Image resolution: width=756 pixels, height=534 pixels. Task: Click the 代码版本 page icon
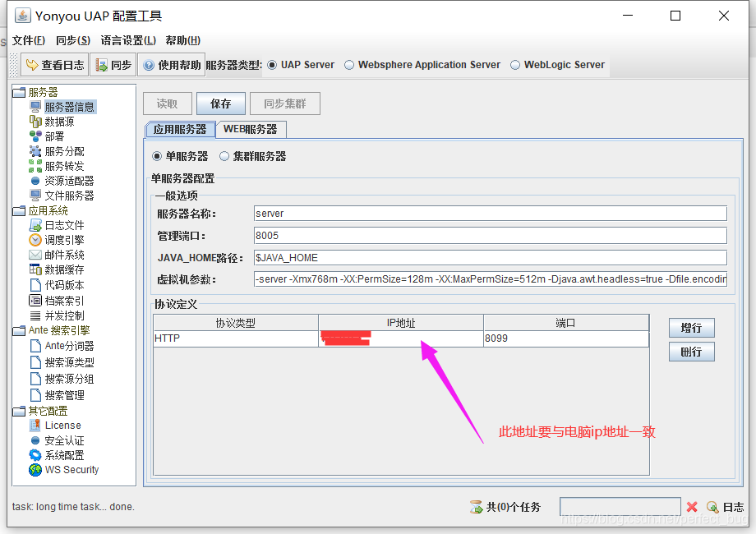(x=35, y=285)
